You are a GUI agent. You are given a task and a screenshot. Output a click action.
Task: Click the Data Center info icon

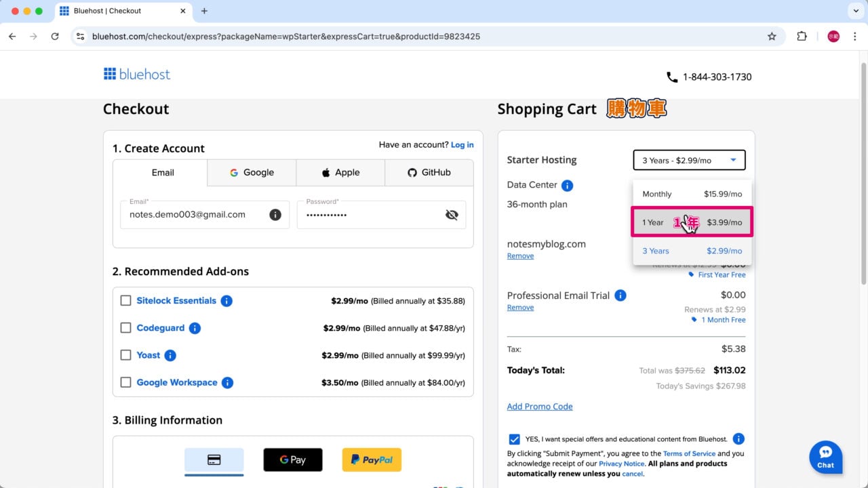pyautogui.click(x=568, y=185)
